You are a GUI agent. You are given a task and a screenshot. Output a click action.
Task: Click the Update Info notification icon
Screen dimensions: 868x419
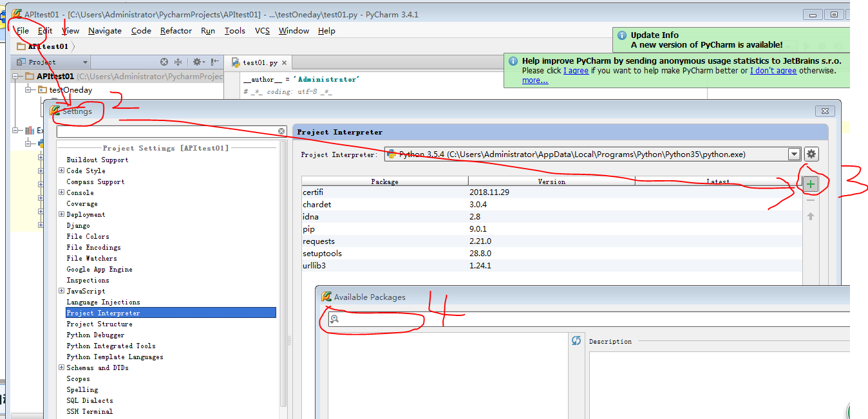click(x=622, y=35)
